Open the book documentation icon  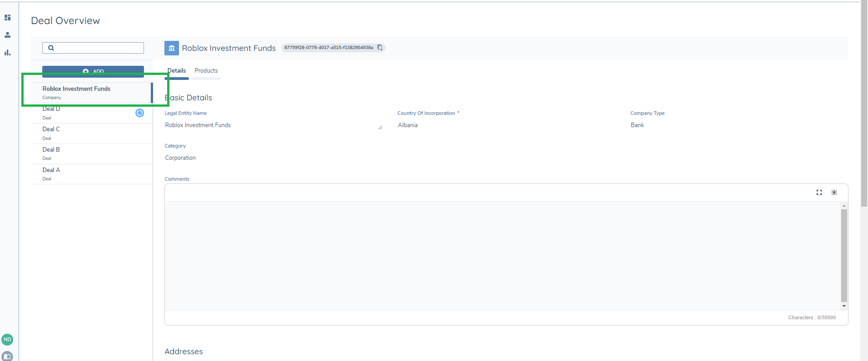coord(7,356)
